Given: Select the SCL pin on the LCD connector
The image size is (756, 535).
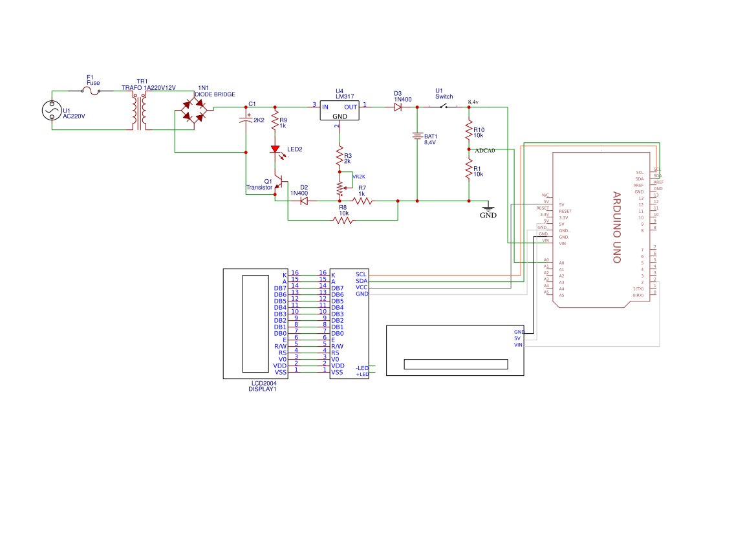Looking at the screenshot, I should (360, 274).
